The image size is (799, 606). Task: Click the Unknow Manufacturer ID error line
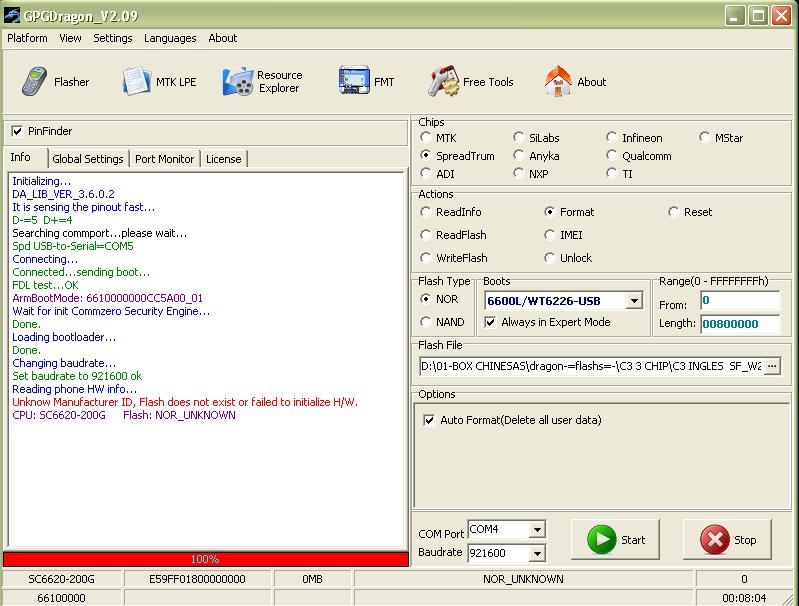pos(185,402)
